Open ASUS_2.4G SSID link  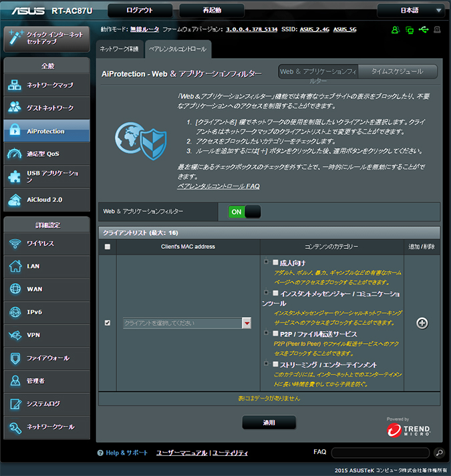point(314,29)
